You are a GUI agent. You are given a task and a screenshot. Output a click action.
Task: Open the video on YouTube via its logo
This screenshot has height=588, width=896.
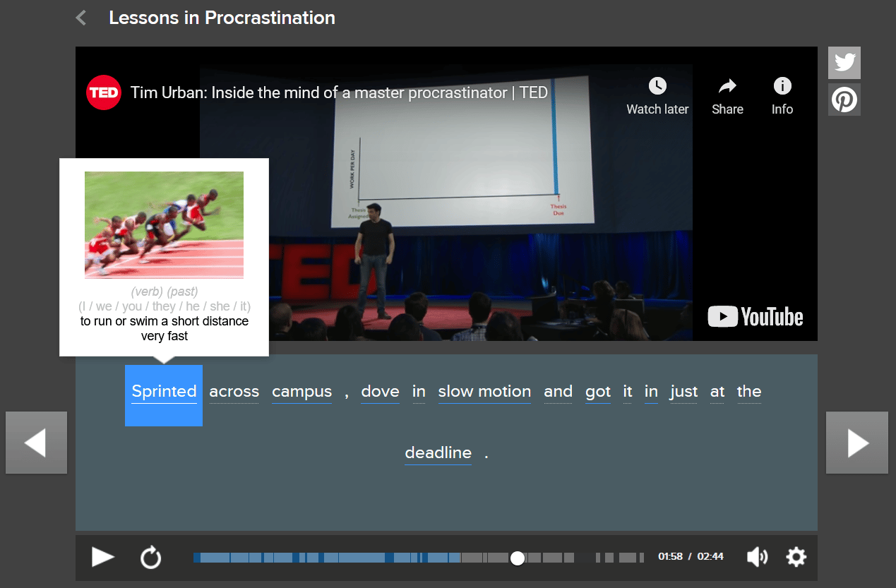coord(755,317)
